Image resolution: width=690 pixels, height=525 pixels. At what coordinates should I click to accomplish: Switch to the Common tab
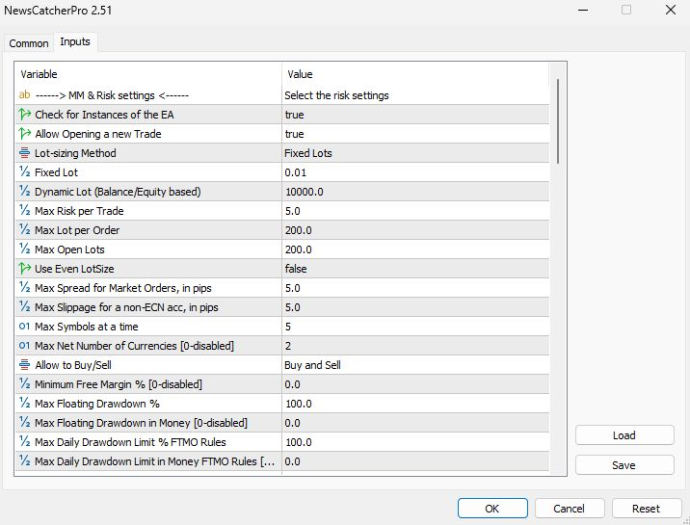coord(29,43)
